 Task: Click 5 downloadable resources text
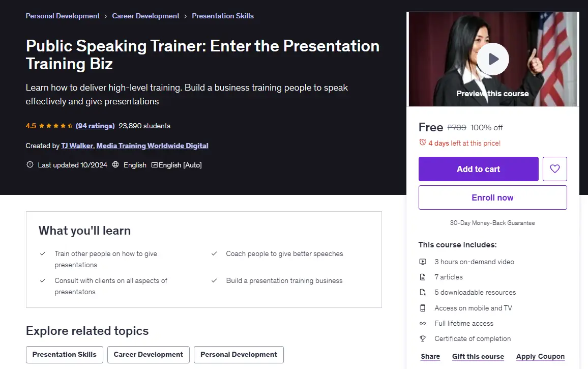point(475,293)
